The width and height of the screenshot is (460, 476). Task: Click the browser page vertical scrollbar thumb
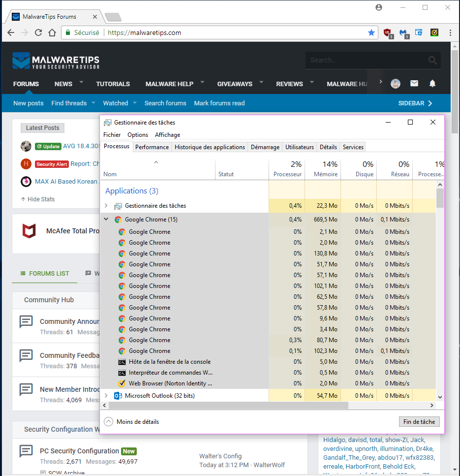coord(455,91)
